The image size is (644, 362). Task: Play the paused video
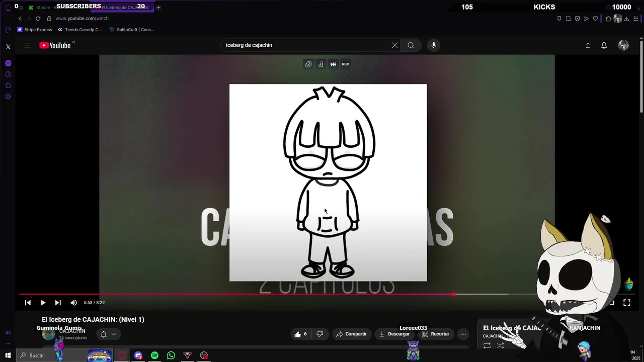tap(43, 303)
